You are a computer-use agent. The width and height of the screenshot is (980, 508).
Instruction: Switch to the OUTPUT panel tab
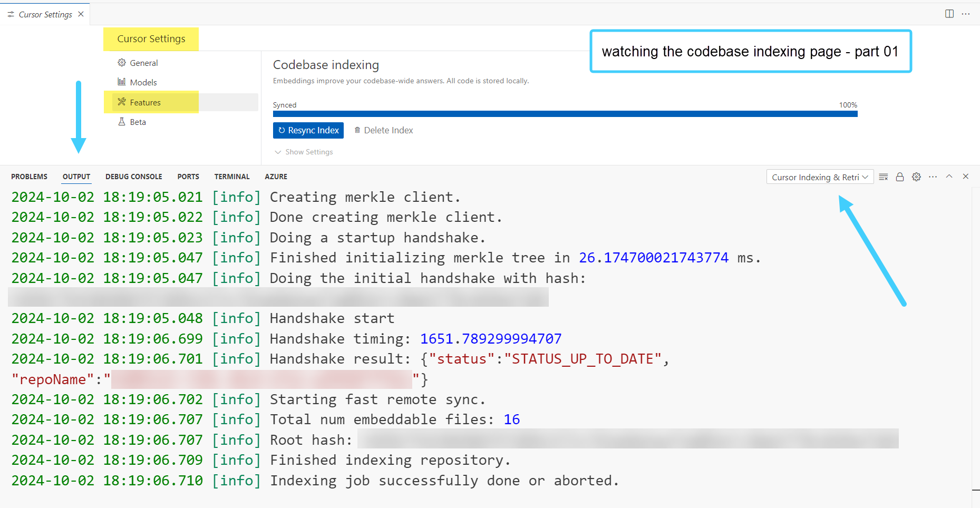[76, 177]
